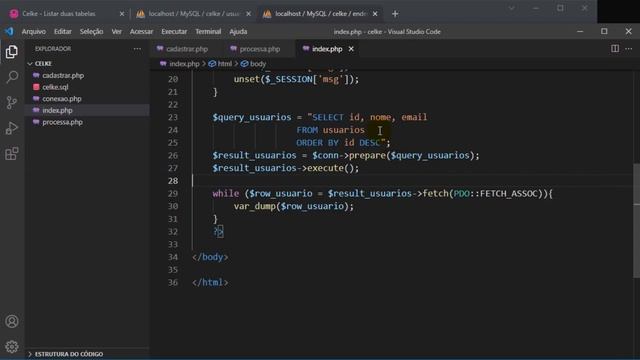This screenshot has width=640, height=360.
Task: Click the phpMyAdmin icon on second browser tab
Action: (140, 14)
